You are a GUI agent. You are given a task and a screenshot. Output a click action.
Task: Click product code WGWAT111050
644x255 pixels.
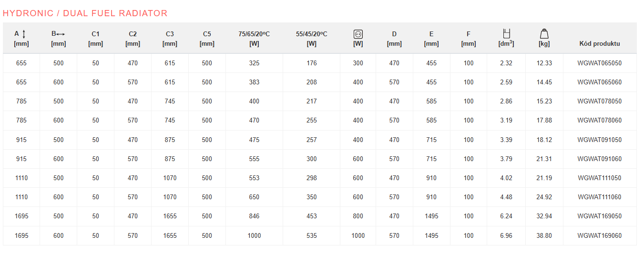[x=599, y=178]
